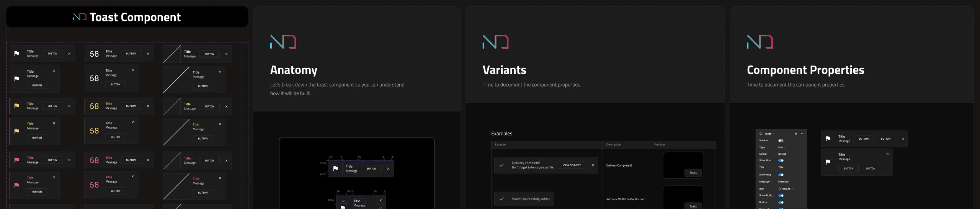The width and height of the screenshot is (980, 209).
Task: Close the pink inline '58' toast
Action: 148,160
